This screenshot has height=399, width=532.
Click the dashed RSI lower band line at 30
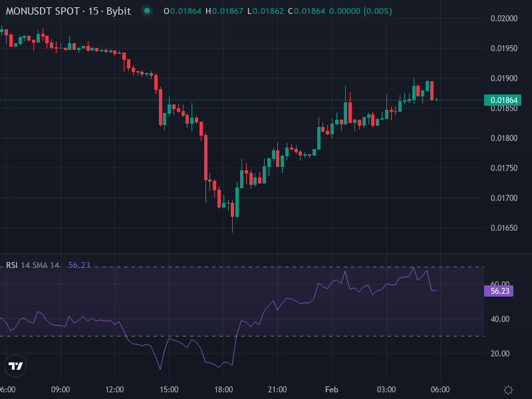(x=266, y=336)
